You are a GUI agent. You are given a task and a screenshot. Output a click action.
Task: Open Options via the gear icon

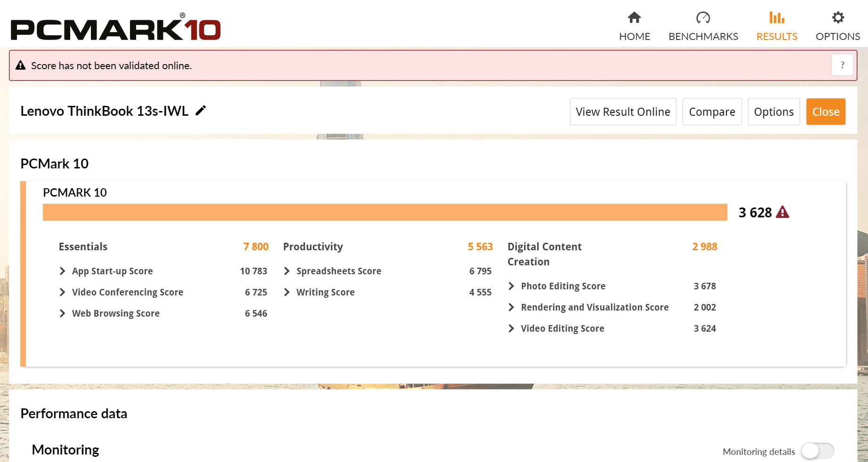(x=838, y=18)
